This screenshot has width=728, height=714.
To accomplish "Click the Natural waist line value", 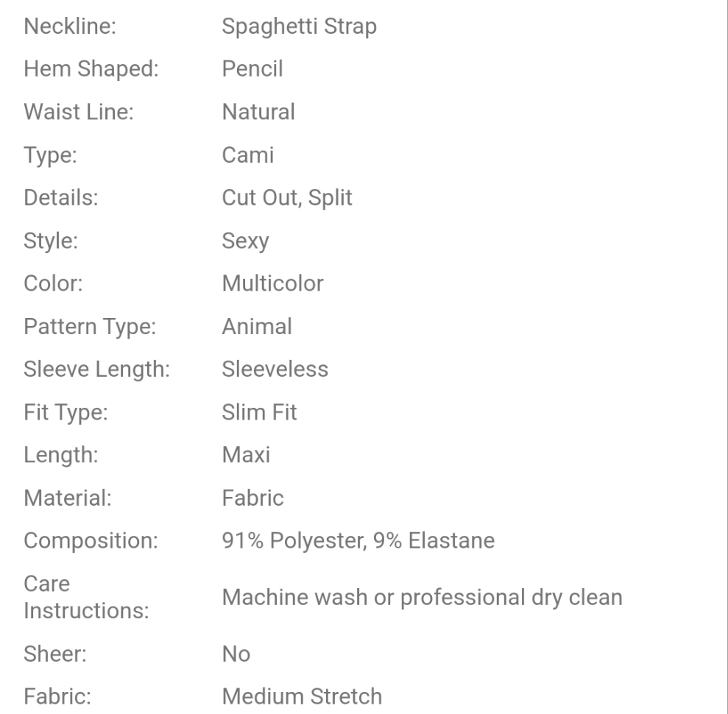I will pyautogui.click(x=258, y=113).
